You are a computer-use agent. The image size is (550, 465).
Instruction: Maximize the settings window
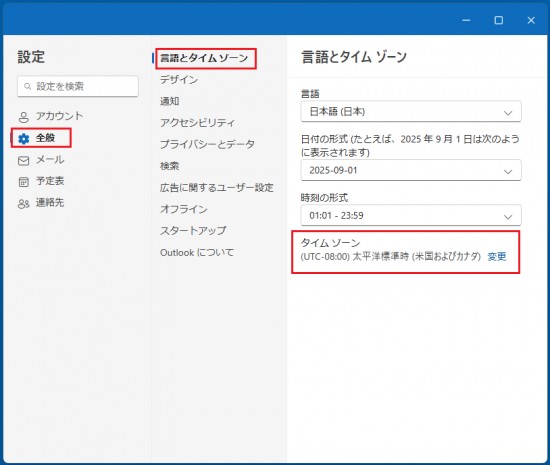(498, 20)
